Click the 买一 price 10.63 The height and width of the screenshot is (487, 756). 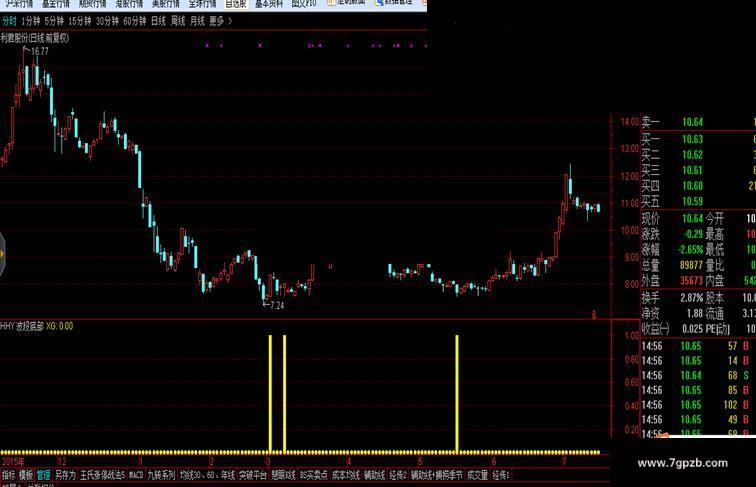coord(692,139)
